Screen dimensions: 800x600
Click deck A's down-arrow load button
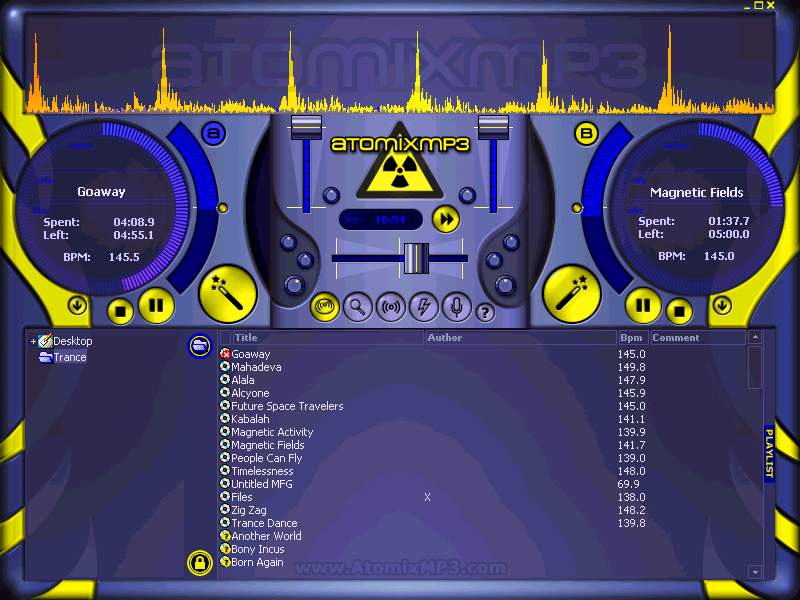pyautogui.click(x=77, y=306)
